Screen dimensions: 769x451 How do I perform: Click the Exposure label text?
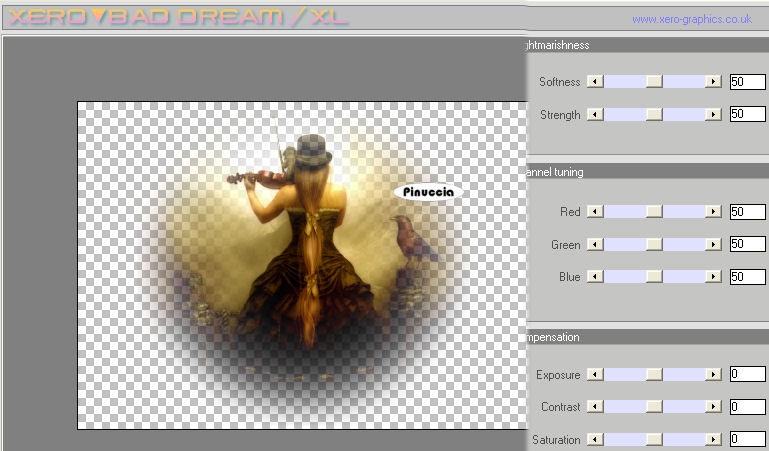[x=558, y=375]
